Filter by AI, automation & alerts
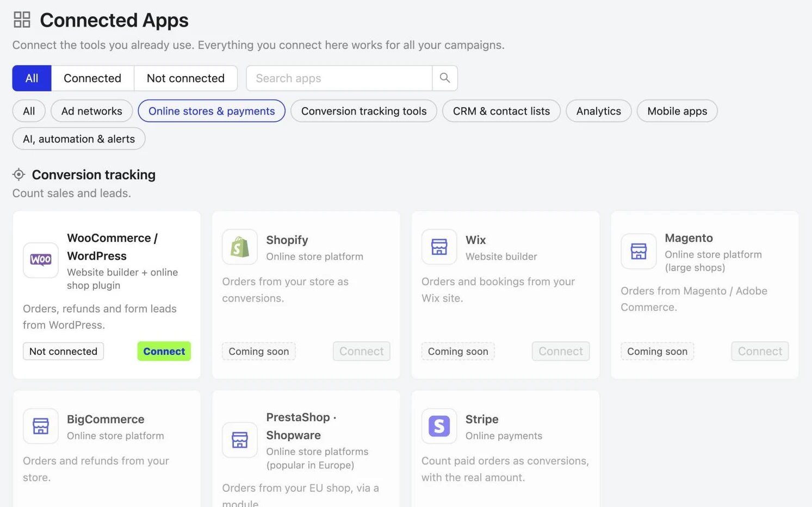Viewport: 812px width, 507px height. point(79,139)
